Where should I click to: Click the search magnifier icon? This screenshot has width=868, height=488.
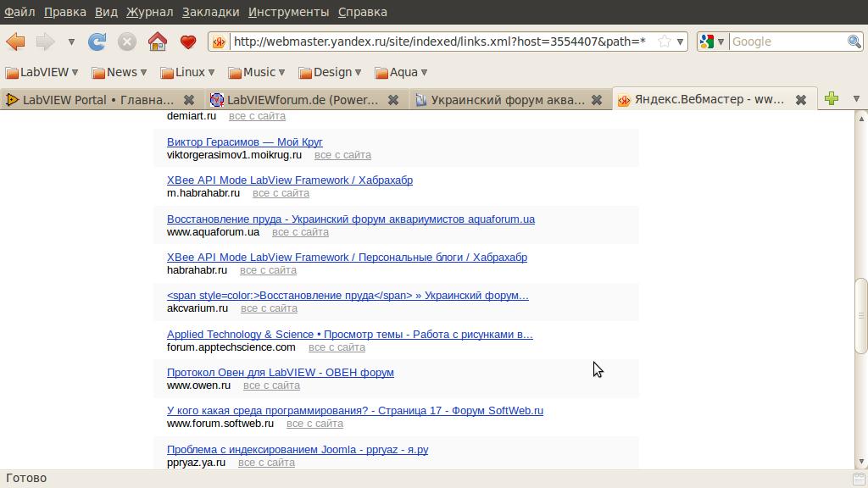854,42
